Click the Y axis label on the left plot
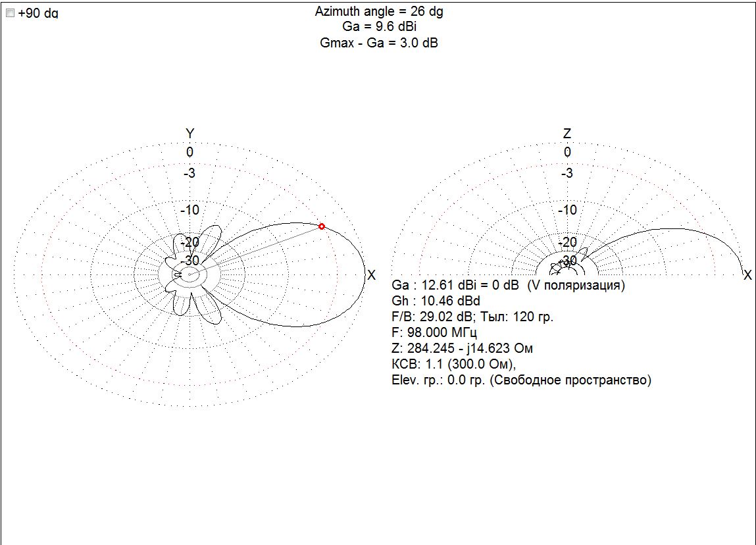The image size is (756, 545). click(190, 134)
